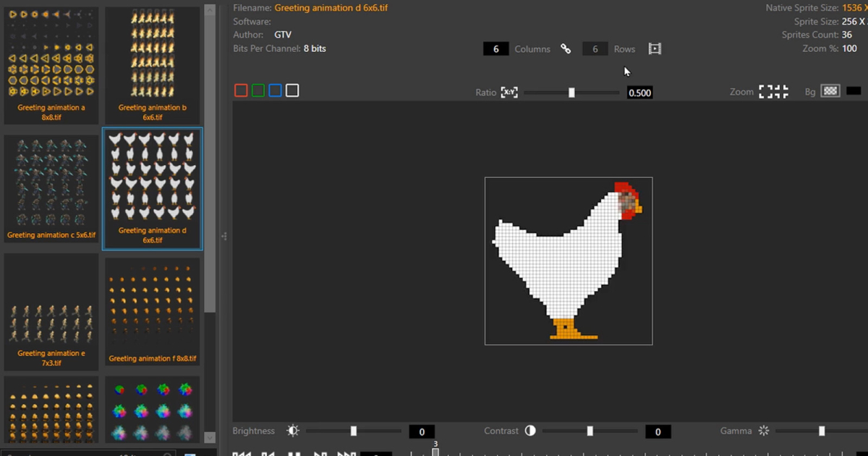
Task: Click the Columns number field
Action: click(495, 49)
